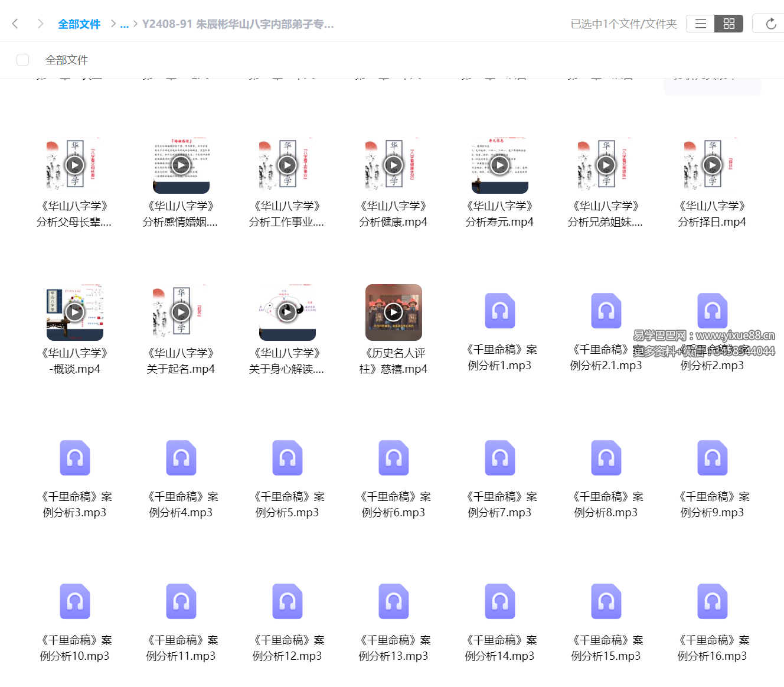Open the Y2408-91 朱辰彬 folder breadcrumb
This screenshot has height=687, width=784.
(238, 24)
